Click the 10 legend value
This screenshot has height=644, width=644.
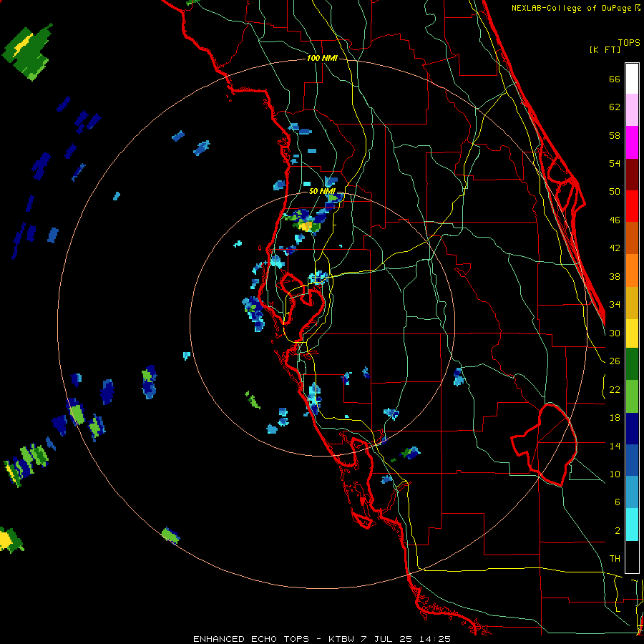point(615,474)
